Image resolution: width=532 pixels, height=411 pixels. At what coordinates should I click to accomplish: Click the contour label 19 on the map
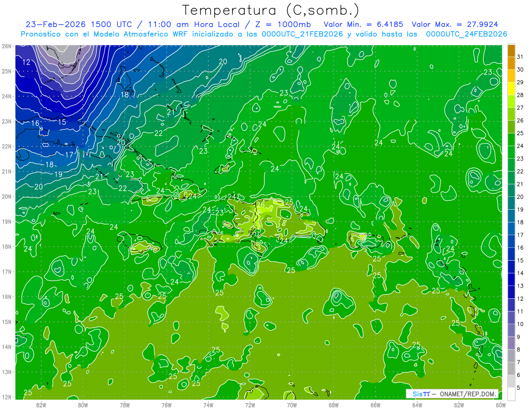coord(59,175)
